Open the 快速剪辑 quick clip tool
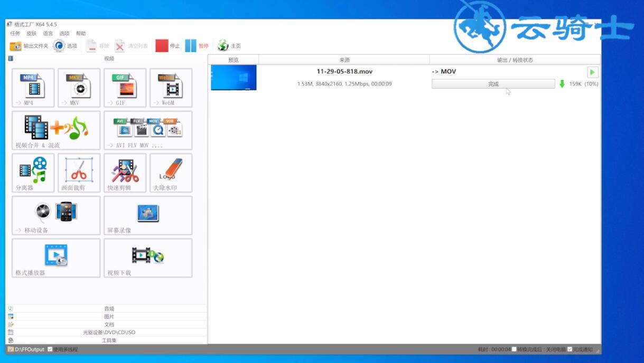This screenshot has height=363, width=644. click(125, 173)
